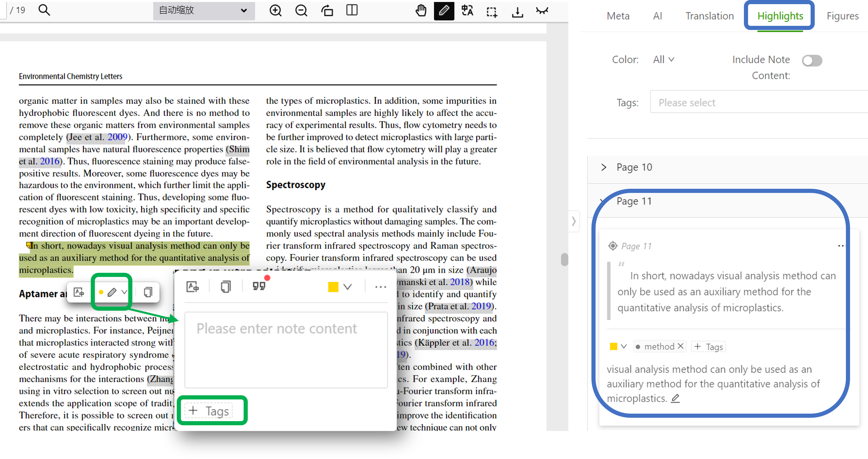The height and width of the screenshot is (459, 868).
Task: Click the yellow color swatch in note popup
Action: [333, 287]
